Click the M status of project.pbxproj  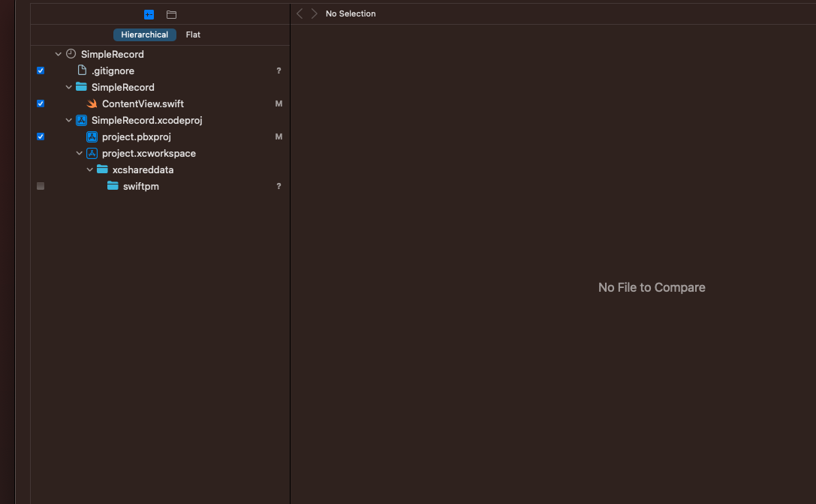coord(279,136)
